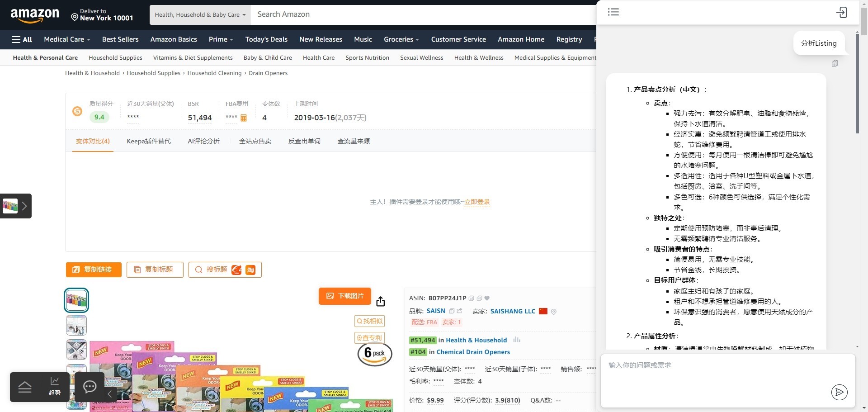868x412 pixels.
Task: Open AI评论分析 tab
Action: click(203, 141)
